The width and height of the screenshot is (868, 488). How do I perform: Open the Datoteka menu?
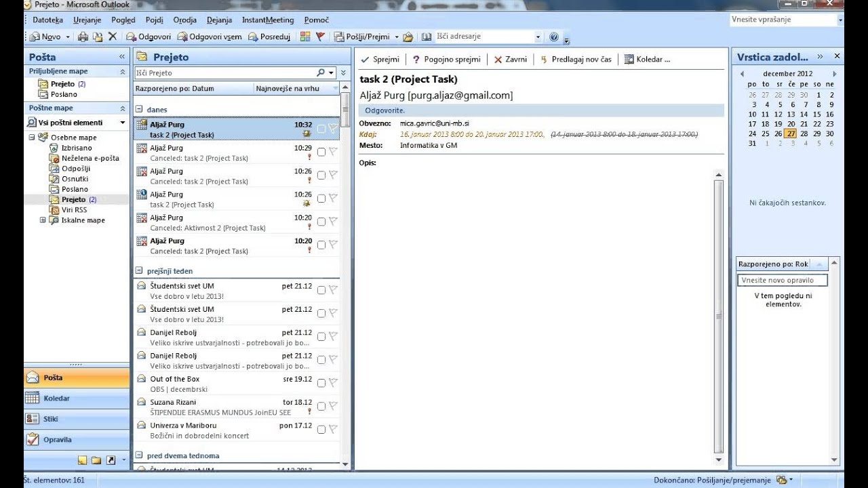pyautogui.click(x=47, y=20)
